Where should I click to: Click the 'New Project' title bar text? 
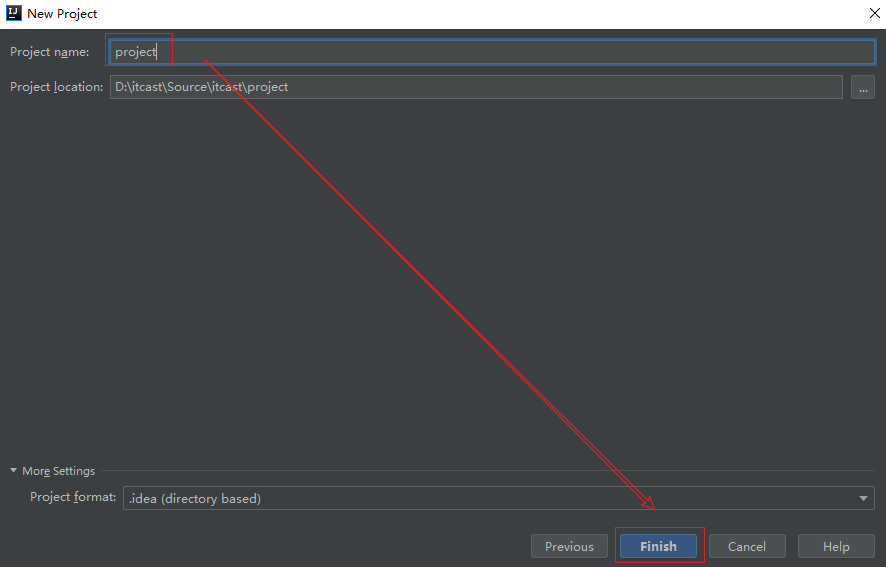62,14
